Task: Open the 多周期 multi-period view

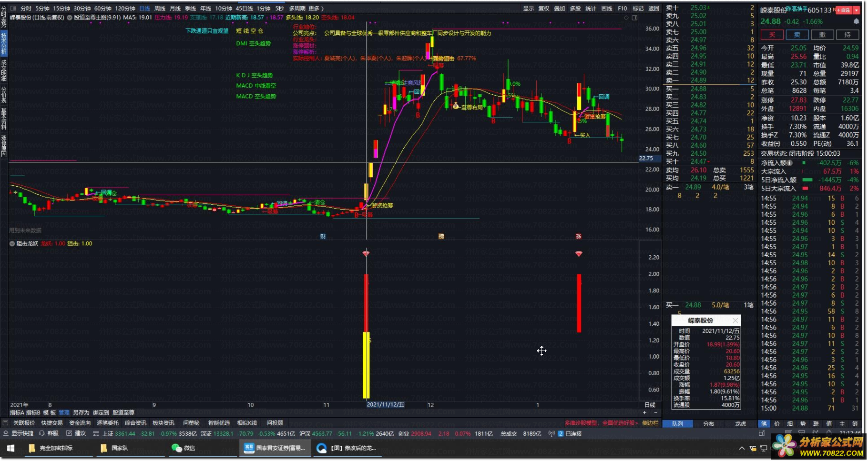Action: tap(297, 9)
